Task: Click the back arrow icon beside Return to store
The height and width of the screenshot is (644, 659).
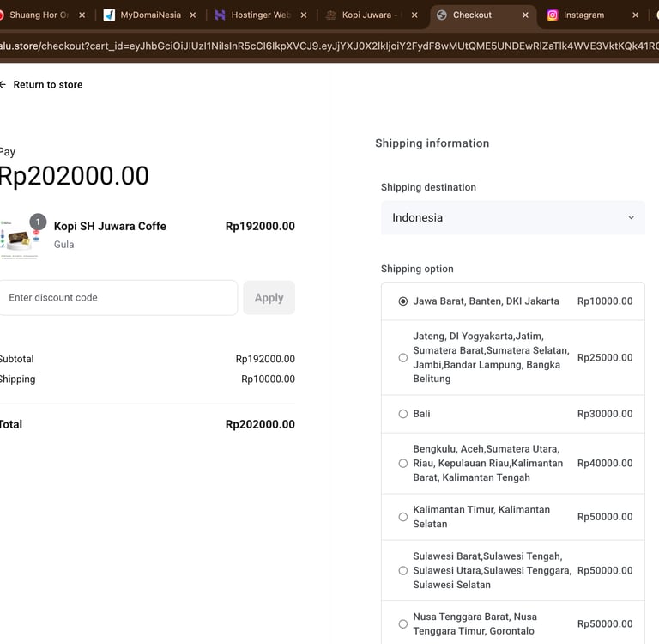Action: (x=3, y=85)
